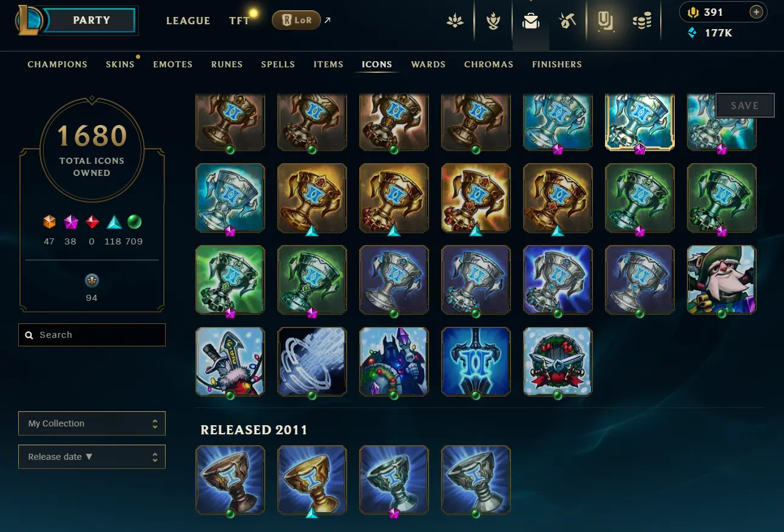This screenshot has width=784, height=532.
Task: Open the Loot book icon
Action: pyautogui.click(x=605, y=21)
